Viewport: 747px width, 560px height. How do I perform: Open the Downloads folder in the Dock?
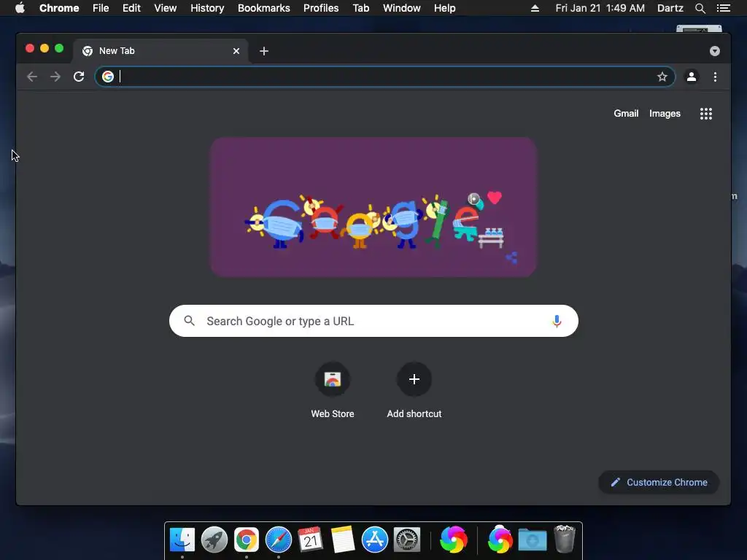[532, 540]
